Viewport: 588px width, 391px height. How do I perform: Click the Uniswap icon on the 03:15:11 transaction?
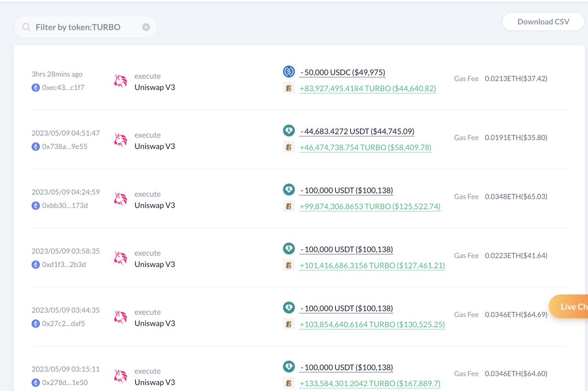pos(121,376)
